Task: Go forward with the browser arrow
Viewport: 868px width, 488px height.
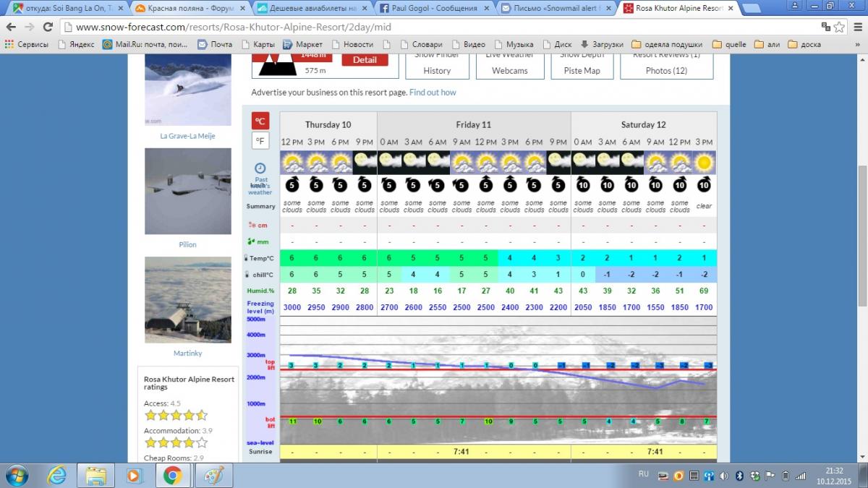Action: pyautogui.click(x=30, y=27)
